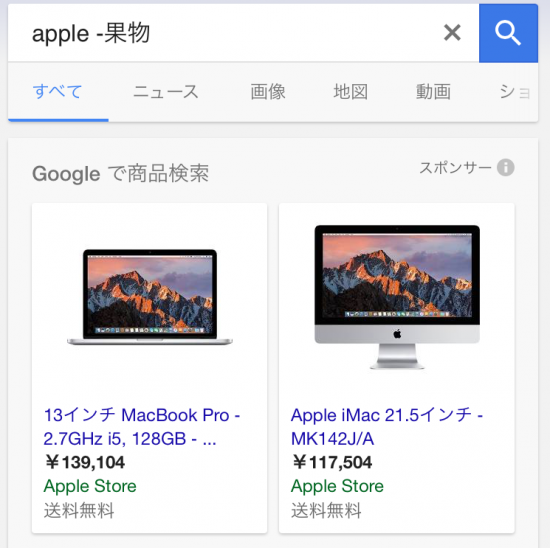The width and height of the screenshot is (550, 548).
Task: Open the Apple iMac 21.5インチ link
Action: coord(387,427)
